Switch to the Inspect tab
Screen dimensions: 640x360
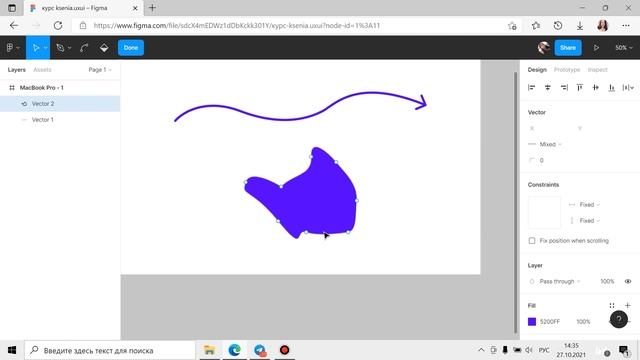598,70
